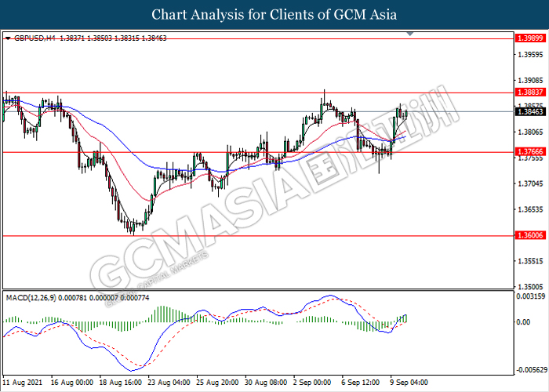Click the 30 Aug 08:00 time label
549x392 pixels.
pos(265,383)
